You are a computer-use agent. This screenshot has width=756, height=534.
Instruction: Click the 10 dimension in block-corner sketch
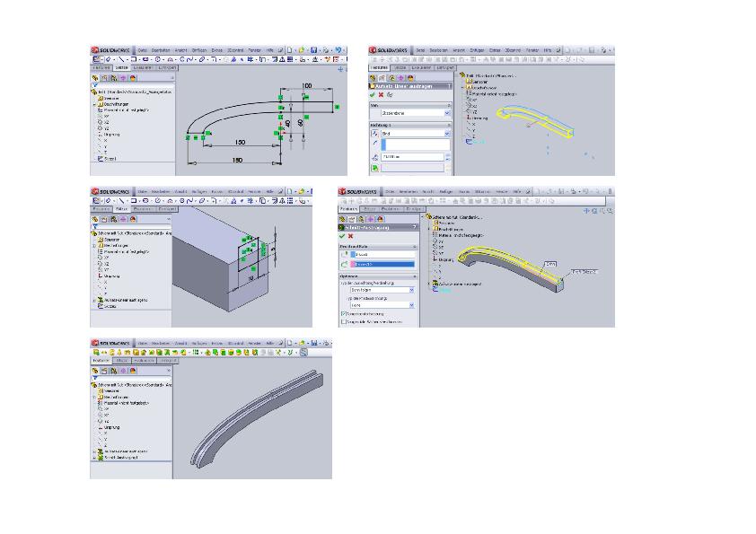[x=251, y=278]
